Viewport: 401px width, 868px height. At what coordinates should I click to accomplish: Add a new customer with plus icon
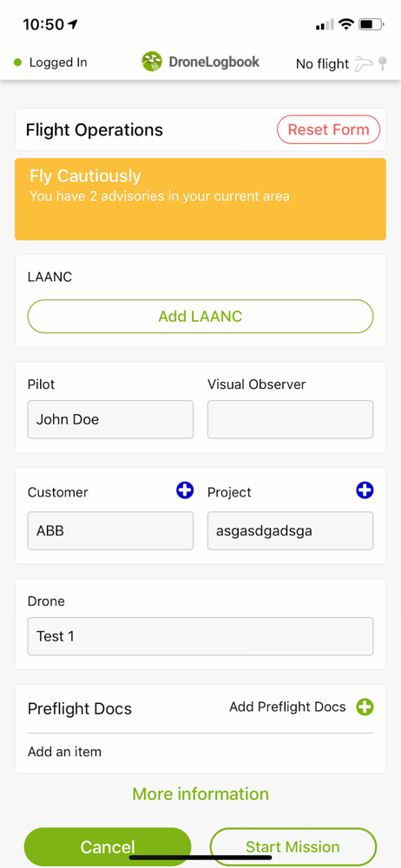click(185, 490)
